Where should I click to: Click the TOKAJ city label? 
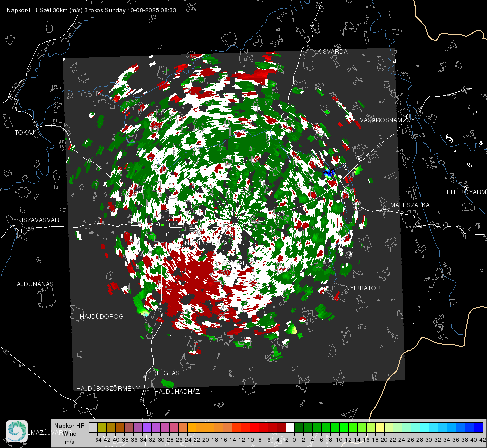point(24,133)
